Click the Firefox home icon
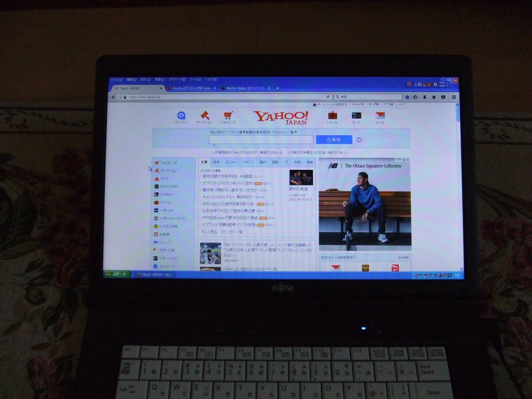This screenshot has height=399, width=532. pos(434,97)
